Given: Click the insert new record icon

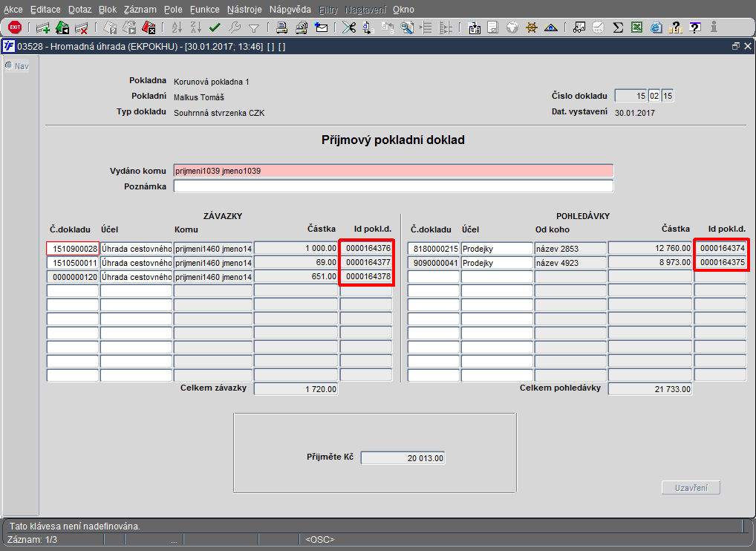Looking at the screenshot, I should pos(43,28).
